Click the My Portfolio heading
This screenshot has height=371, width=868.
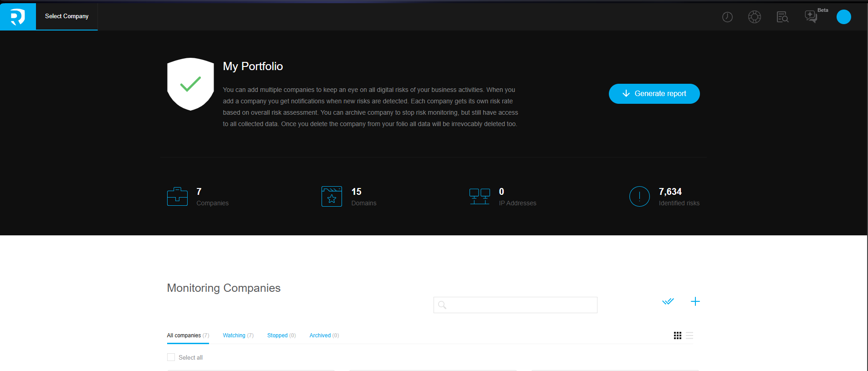tap(253, 66)
